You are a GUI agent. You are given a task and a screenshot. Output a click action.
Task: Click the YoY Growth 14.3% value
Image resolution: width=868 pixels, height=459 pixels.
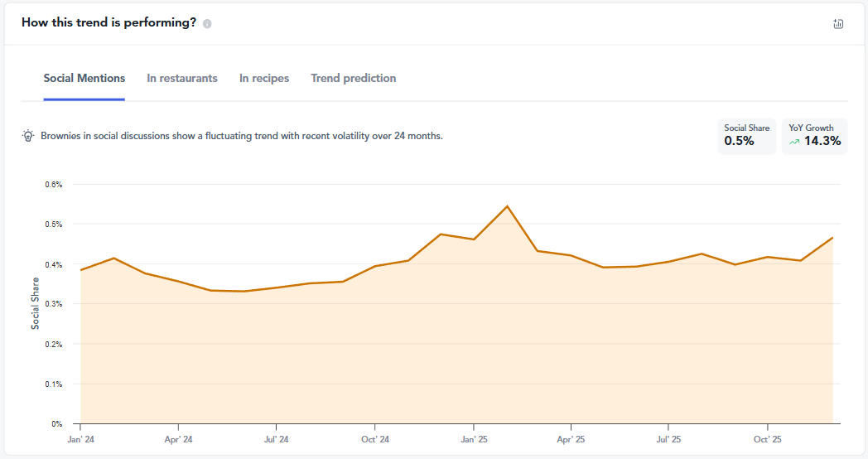[x=822, y=142]
